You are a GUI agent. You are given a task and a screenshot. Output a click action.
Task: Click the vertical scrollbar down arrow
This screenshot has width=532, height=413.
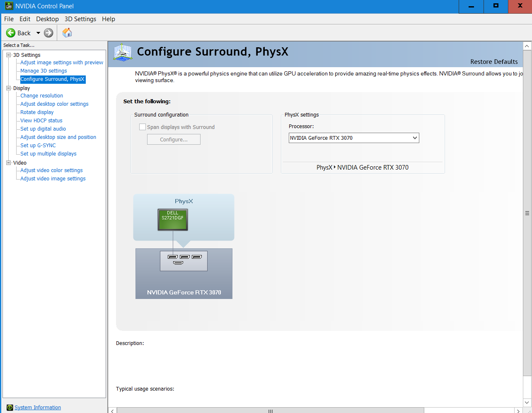click(527, 402)
